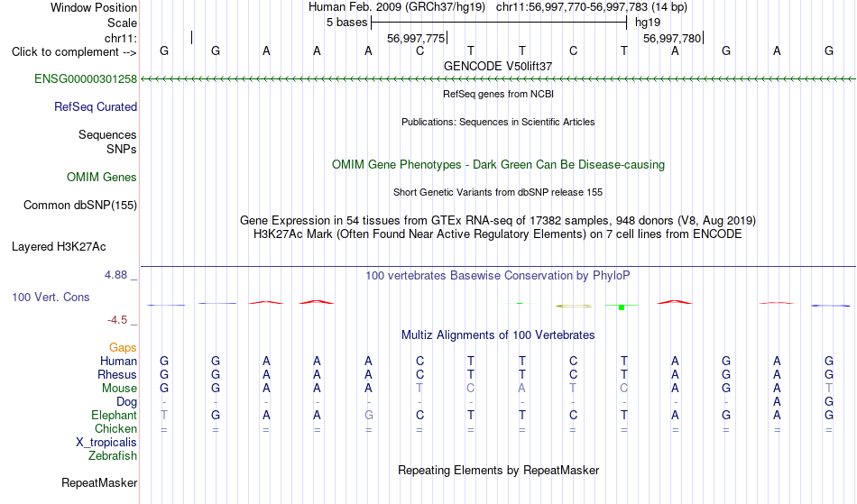
Task: Click the 'hg19' scale label
Action: coord(648,23)
